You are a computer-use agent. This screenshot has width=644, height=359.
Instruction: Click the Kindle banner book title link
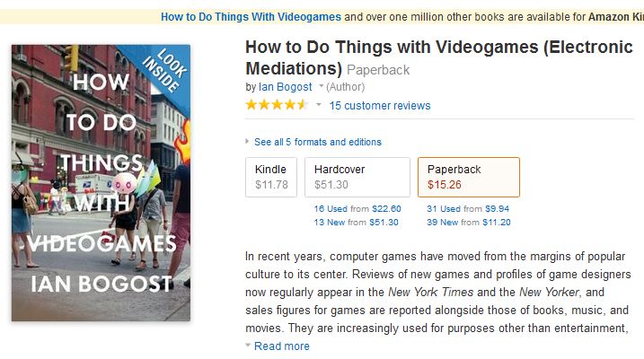pos(251,17)
